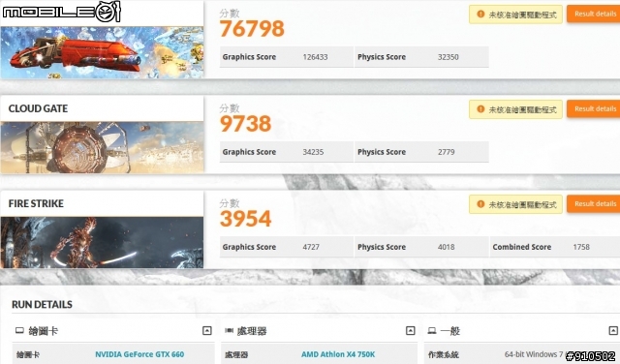The image size is (620, 364).
Task: Open Result details for the 76798 score
Action: tap(594, 14)
